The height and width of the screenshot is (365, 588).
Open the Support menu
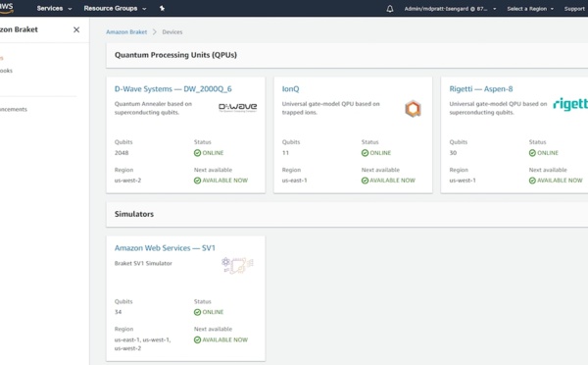(574, 9)
